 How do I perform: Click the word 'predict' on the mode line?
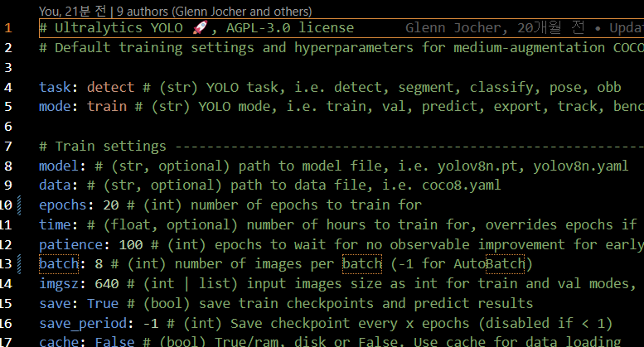449,107
